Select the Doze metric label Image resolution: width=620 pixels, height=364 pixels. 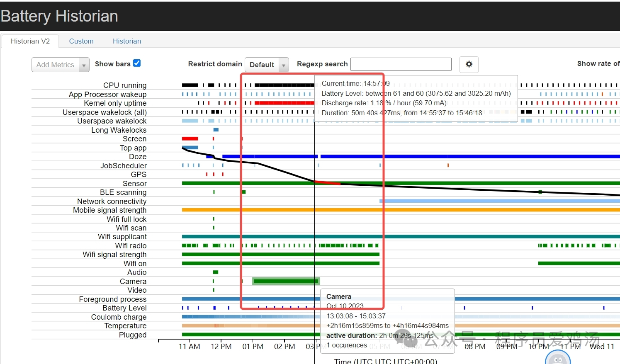coord(138,157)
